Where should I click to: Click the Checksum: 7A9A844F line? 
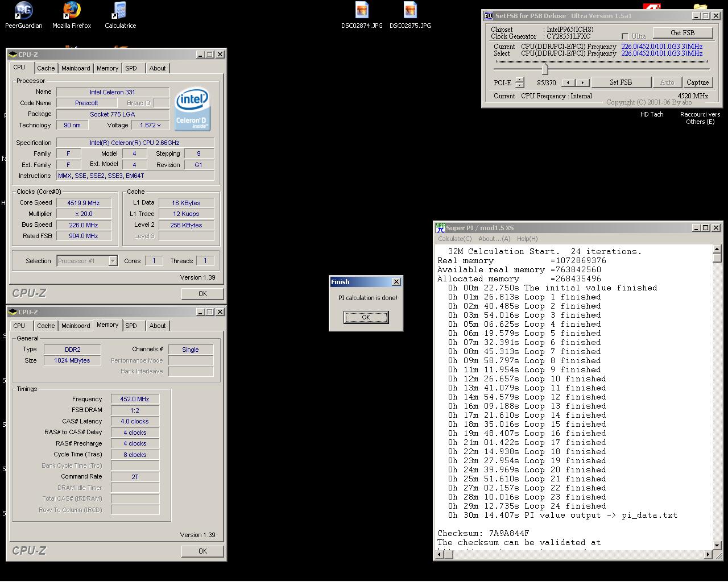click(483, 533)
